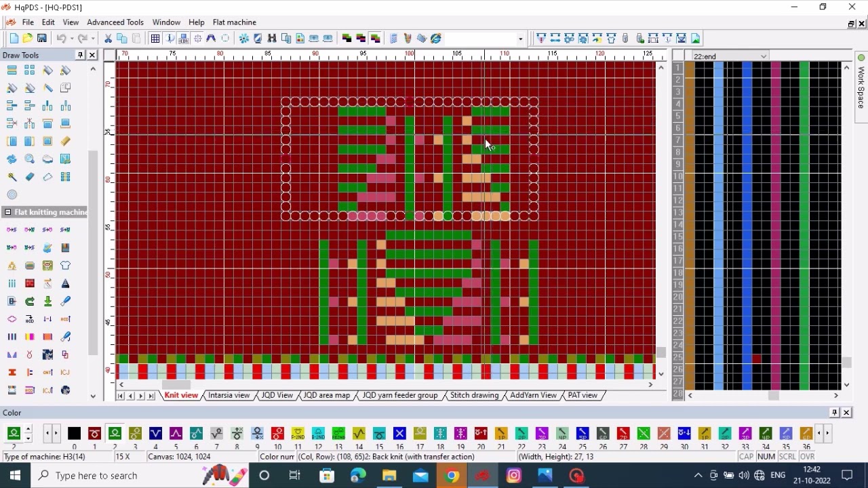Screen dimensions: 868x488
Task: Select the gray circular target tool in Draw Tools
Action: (x=12, y=195)
